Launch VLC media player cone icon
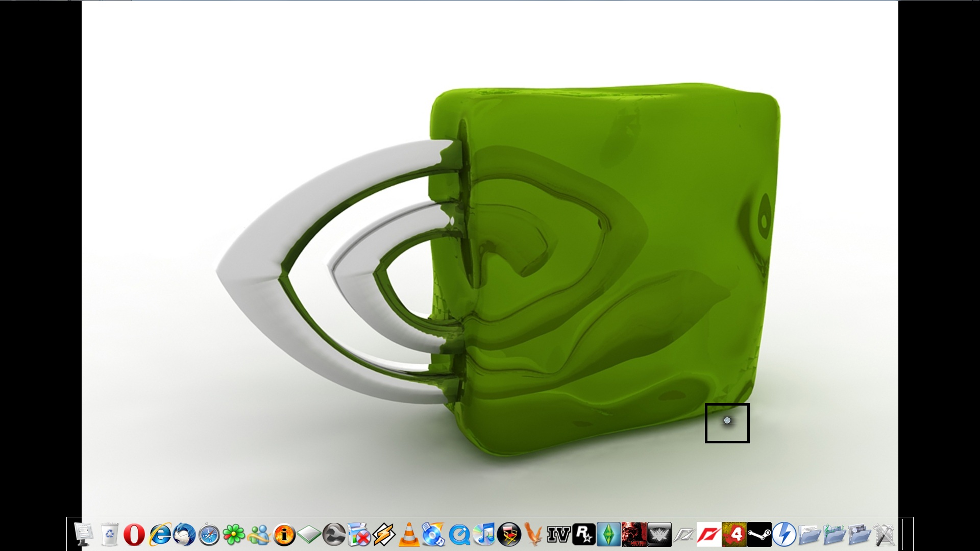 point(409,534)
